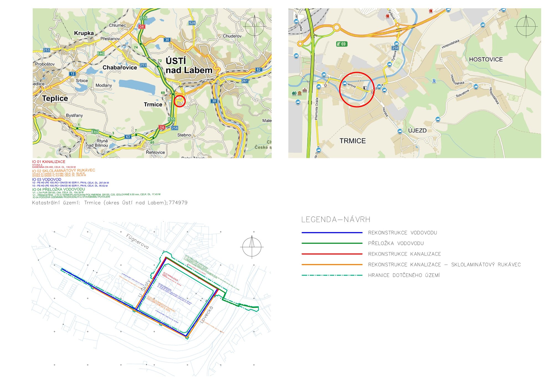
Task: Click the orange SKLOLAMINÁTOVÝ RUKÁVEC legend line
Action: [x=332, y=265]
